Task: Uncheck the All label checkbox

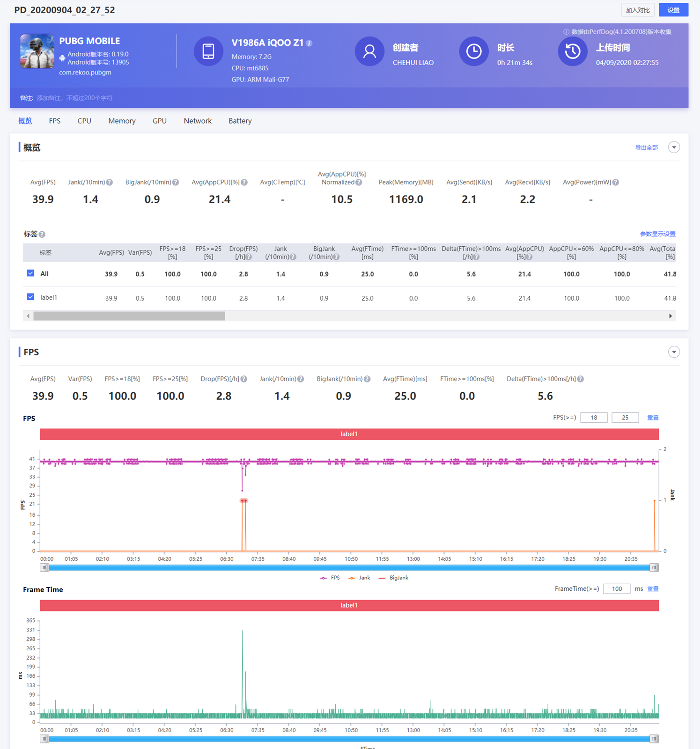Action: coord(30,273)
